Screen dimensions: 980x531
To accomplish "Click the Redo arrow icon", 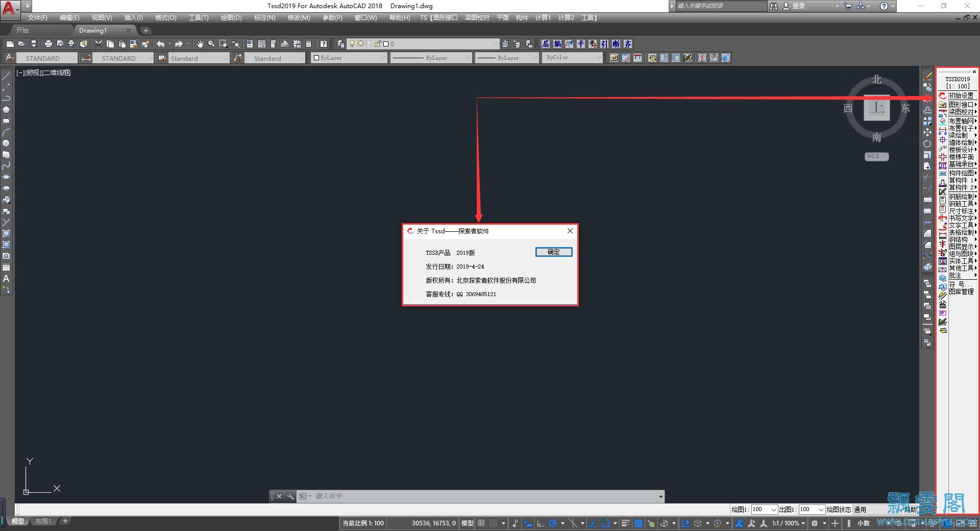I will 179,44.
